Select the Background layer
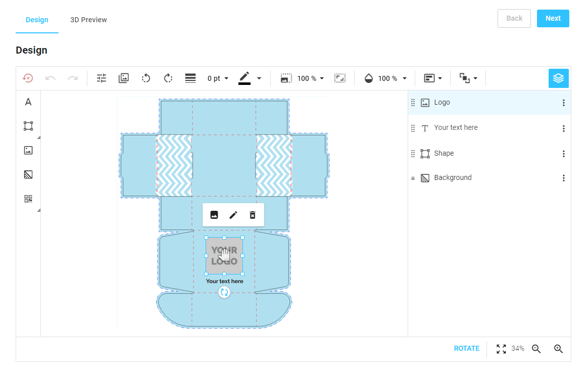588x369 pixels. pyautogui.click(x=489, y=178)
